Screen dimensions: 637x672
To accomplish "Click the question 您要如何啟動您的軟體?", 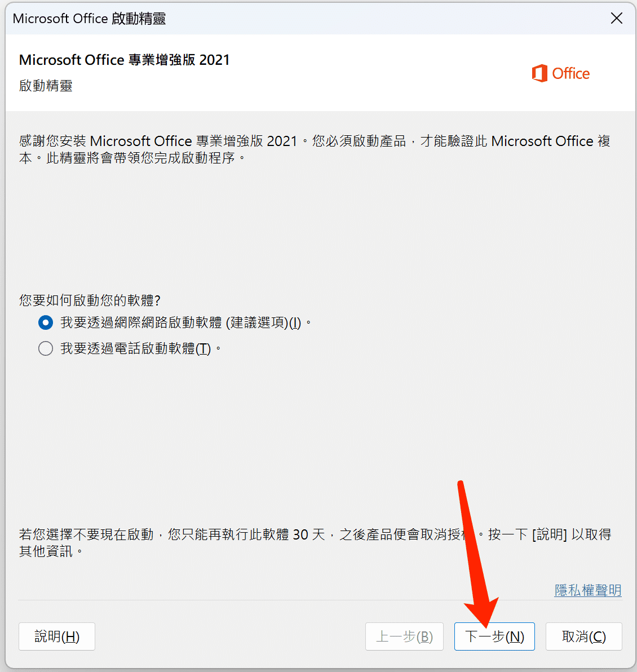I will [90, 300].
